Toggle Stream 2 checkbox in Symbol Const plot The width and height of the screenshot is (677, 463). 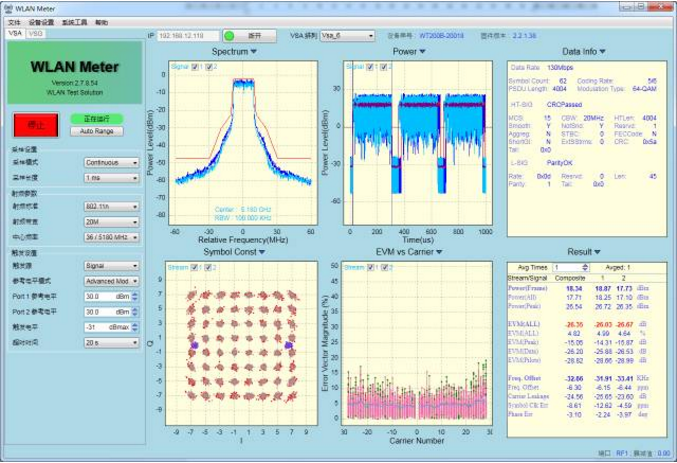point(208,268)
